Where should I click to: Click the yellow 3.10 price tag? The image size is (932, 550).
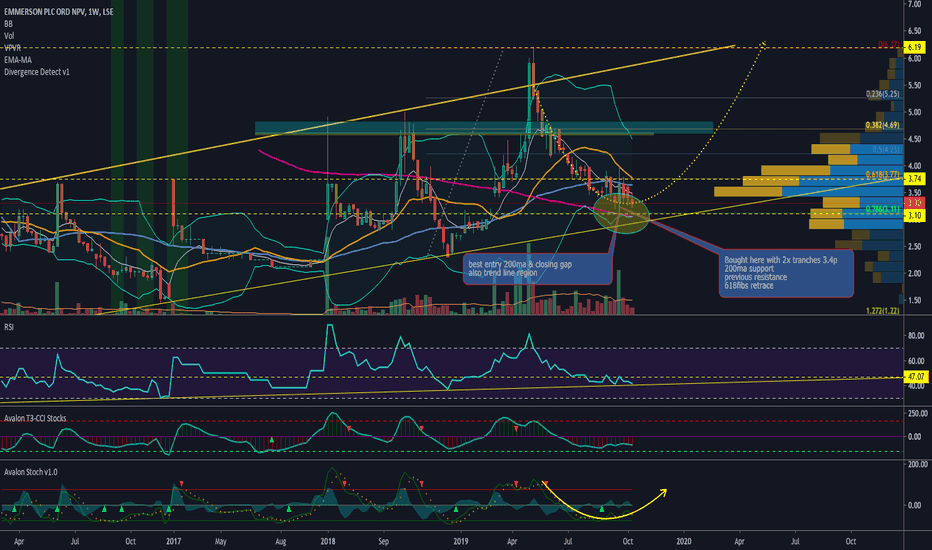pyautogui.click(x=914, y=216)
